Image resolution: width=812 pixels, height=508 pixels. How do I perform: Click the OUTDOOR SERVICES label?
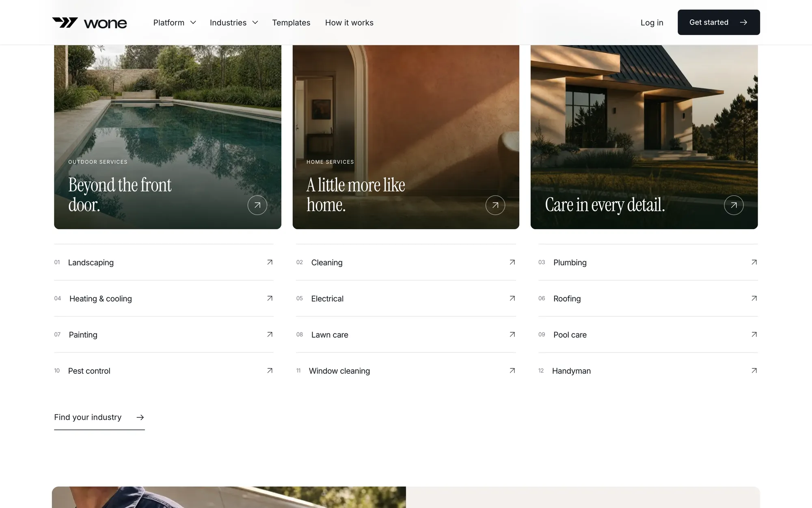coord(98,162)
